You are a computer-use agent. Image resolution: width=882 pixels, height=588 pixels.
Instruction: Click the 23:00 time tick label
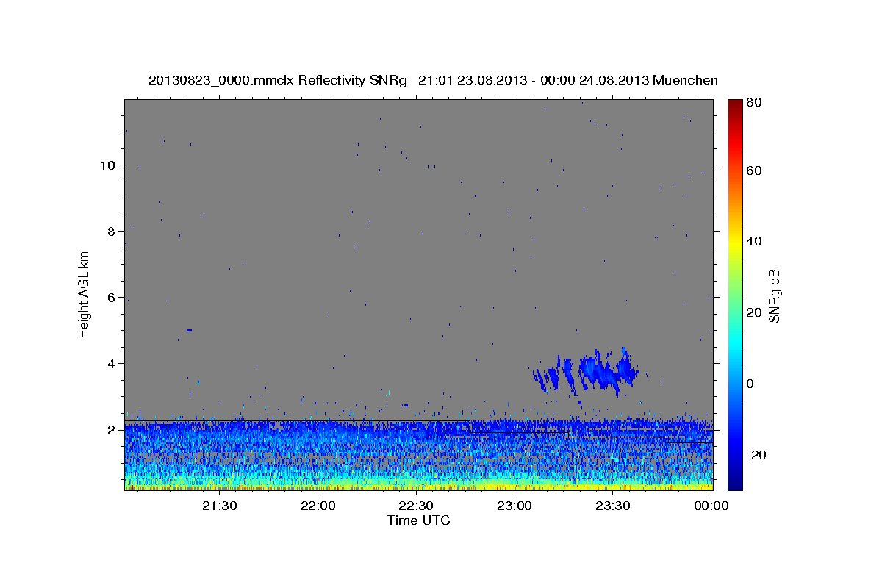pos(514,506)
